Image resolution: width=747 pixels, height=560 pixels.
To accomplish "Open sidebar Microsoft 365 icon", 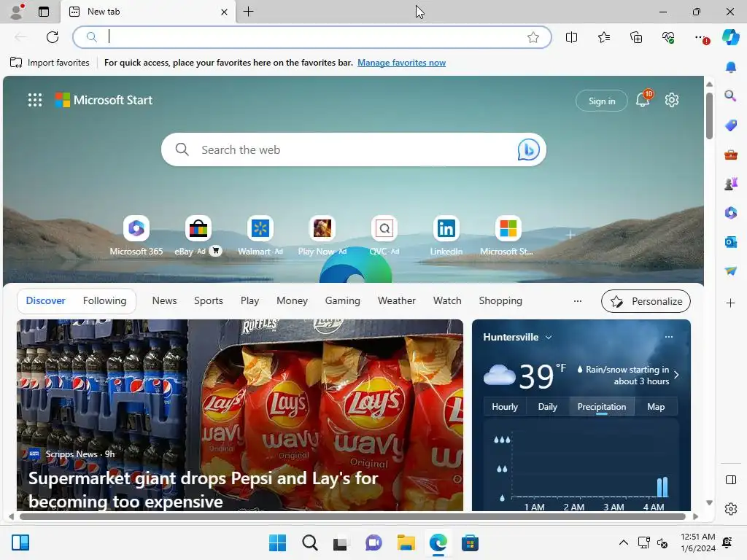I will coord(731,212).
